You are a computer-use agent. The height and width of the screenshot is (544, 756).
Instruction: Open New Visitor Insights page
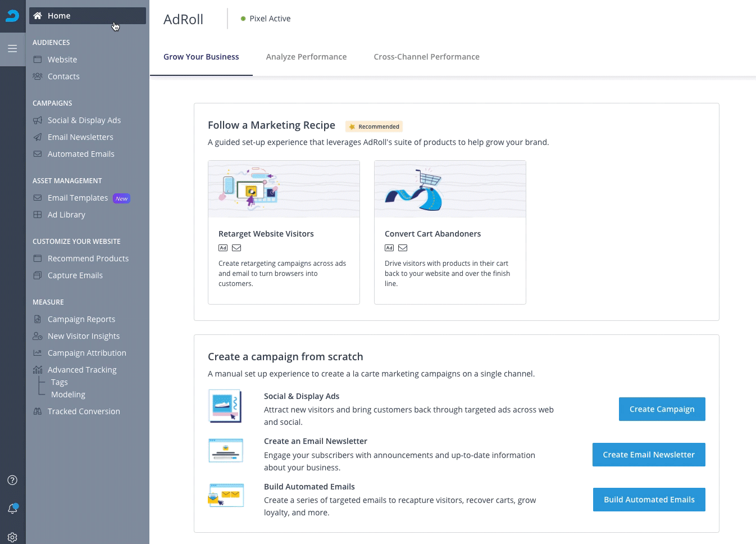pyautogui.click(x=84, y=336)
